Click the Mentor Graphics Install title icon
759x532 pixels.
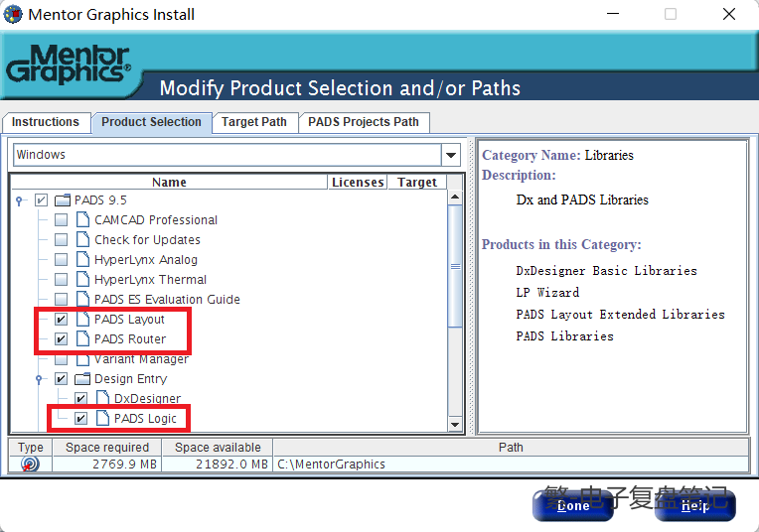click(13, 14)
